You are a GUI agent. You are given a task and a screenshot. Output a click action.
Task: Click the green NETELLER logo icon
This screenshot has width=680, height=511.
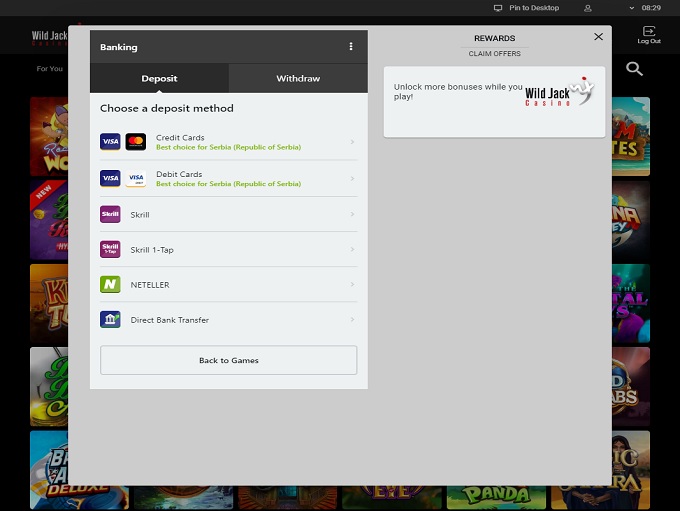(x=110, y=285)
